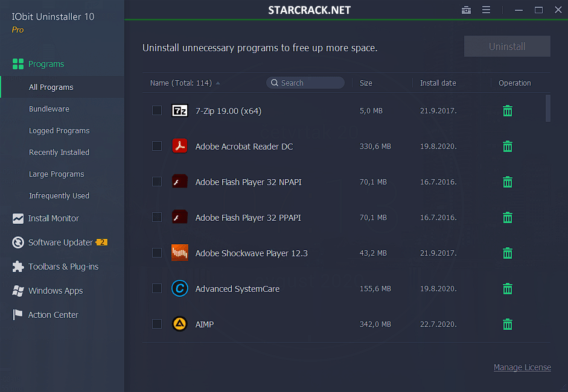The image size is (568, 392).
Task: Select the AIMP program checkbox
Action: pos(157,324)
